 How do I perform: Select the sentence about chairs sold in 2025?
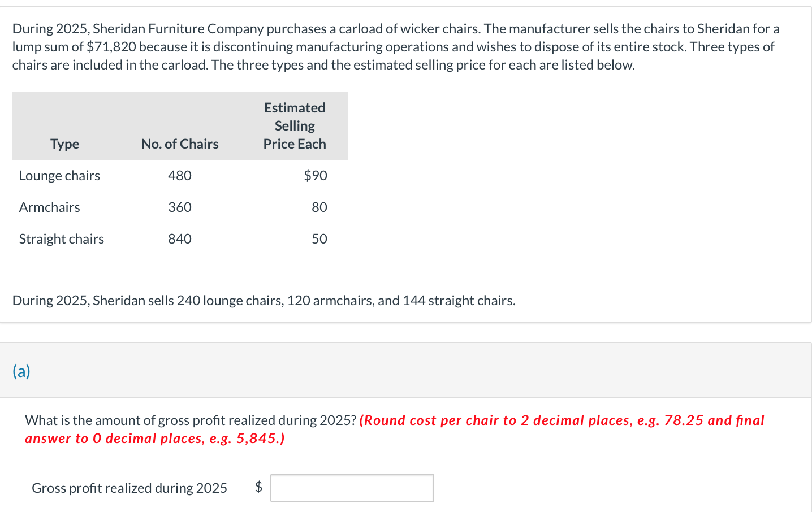pyautogui.click(x=264, y=300)
